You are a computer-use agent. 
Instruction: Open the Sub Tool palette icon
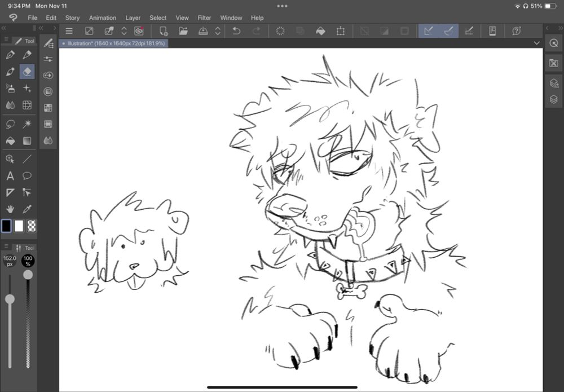[x=48, y=43]
